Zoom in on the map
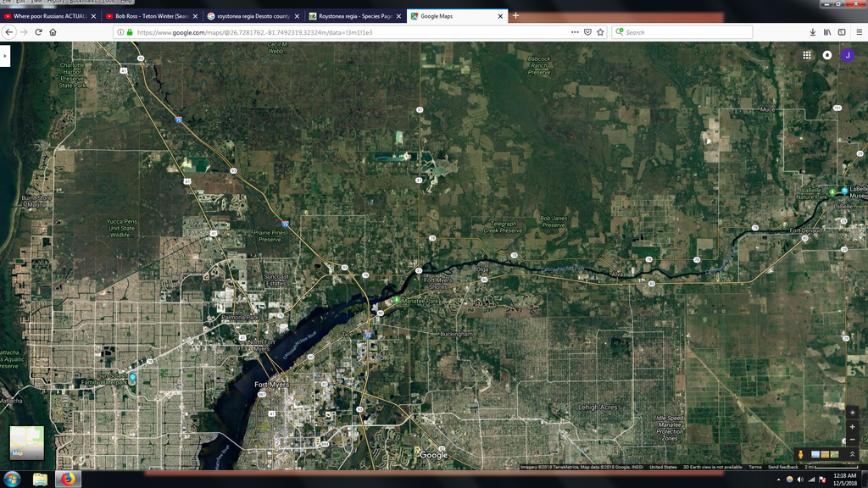This screenshot has height=488, width=868. tap(853, 427)
